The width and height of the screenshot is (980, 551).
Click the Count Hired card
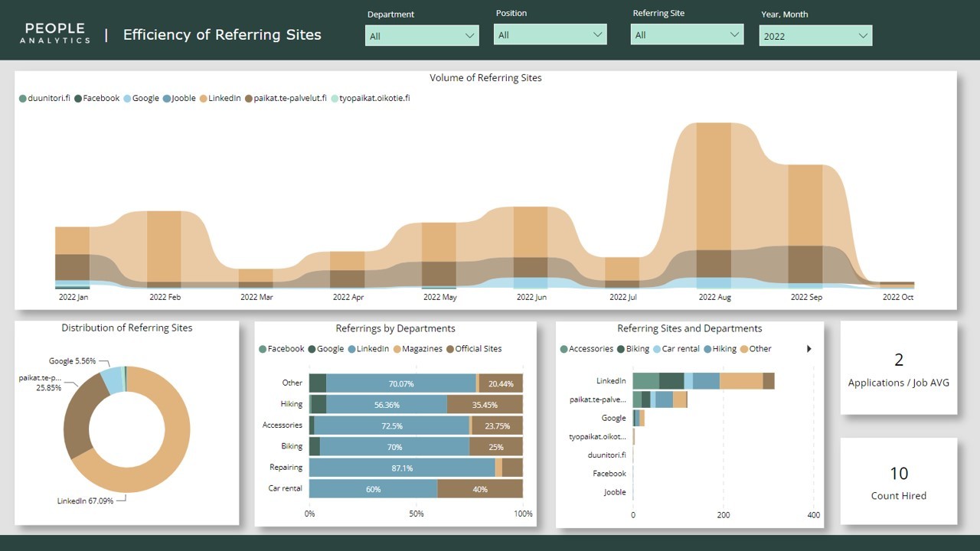(x=899, y=481)
